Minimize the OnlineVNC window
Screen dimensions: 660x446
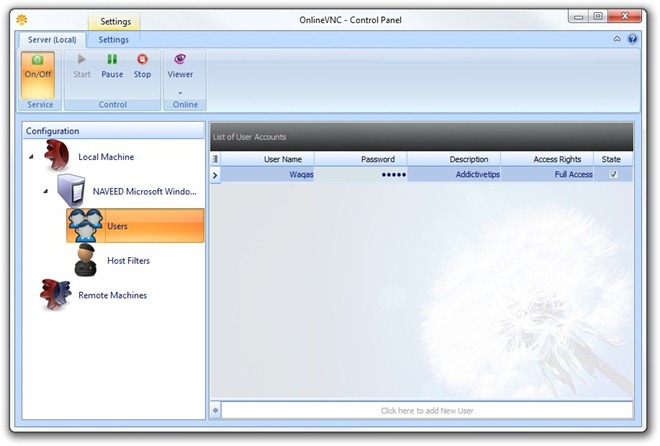point(579,17)
